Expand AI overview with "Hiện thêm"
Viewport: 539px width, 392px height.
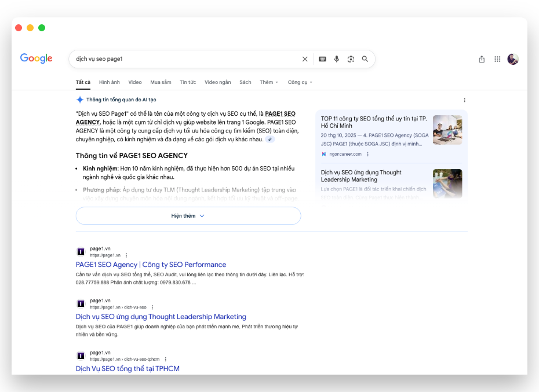188,216
